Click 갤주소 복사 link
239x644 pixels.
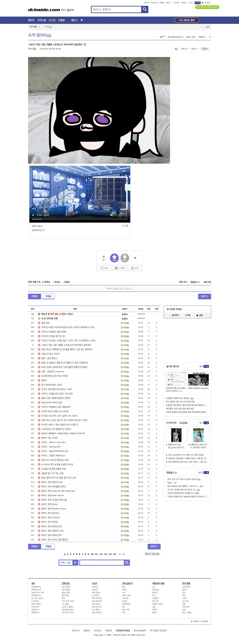[x=191, y=37]
